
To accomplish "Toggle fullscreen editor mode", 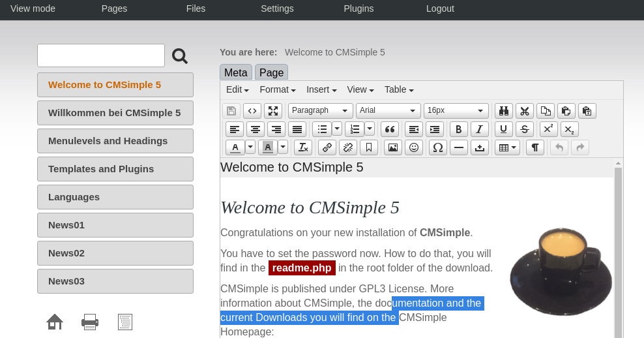I will point(273,111).
